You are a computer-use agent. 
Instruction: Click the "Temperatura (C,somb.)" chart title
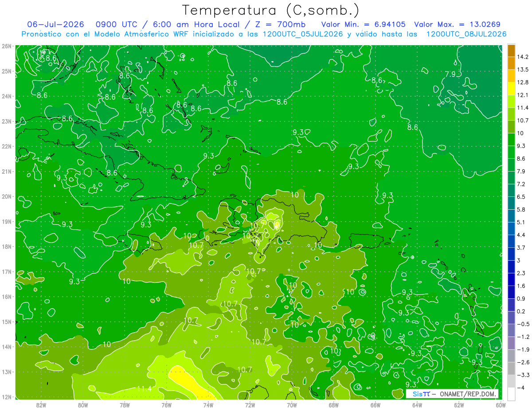pos(270,10)
